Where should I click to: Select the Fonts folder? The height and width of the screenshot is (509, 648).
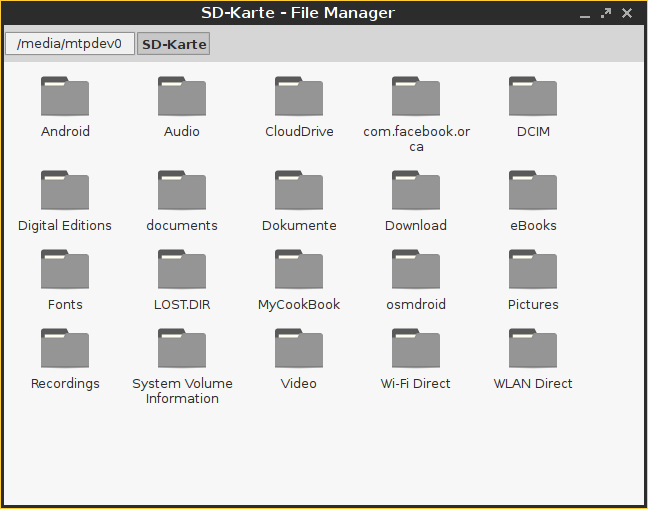(65, 270)
